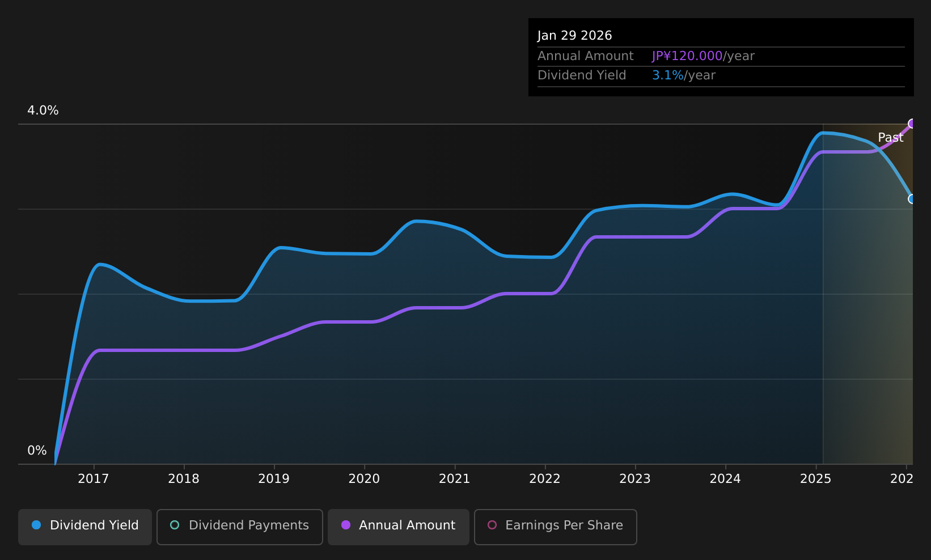Click the 4.0% y-axis label

(43, 111)
